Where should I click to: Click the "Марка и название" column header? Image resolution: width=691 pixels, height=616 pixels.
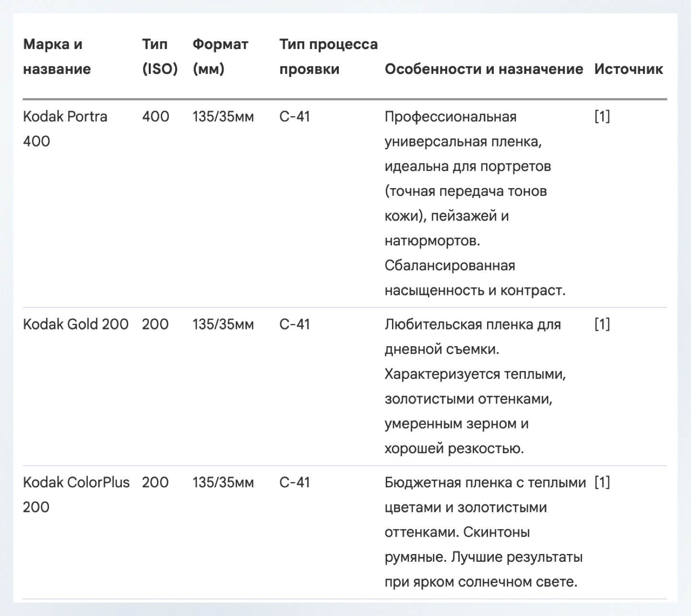(x=57, y=57)
